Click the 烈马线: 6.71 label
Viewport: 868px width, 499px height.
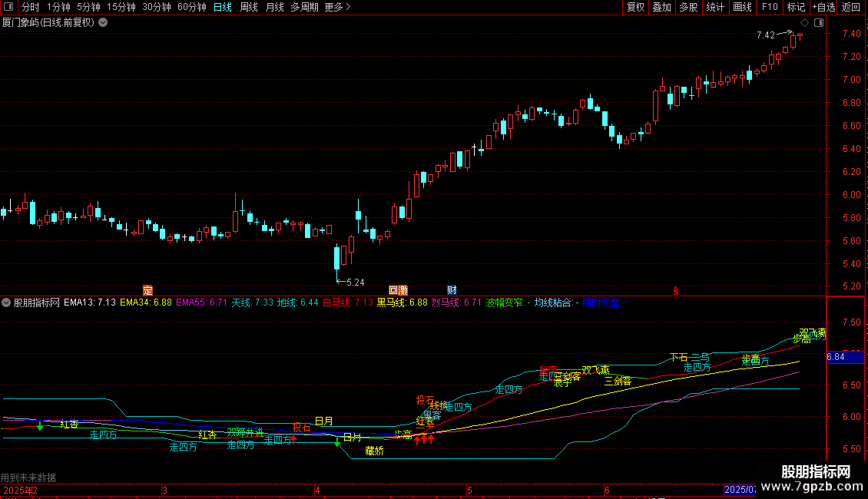click(x=457, y=302)
